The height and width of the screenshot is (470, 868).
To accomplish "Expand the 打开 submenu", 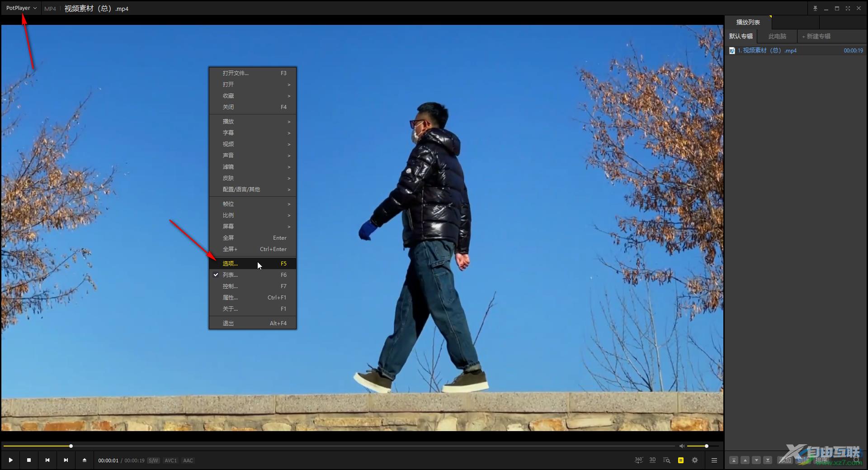I will tap(253, 84).
